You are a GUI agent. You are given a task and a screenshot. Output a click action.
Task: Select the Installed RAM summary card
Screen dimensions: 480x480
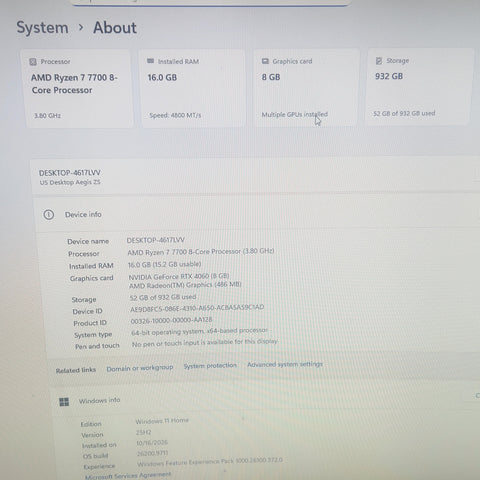[192, 88]
